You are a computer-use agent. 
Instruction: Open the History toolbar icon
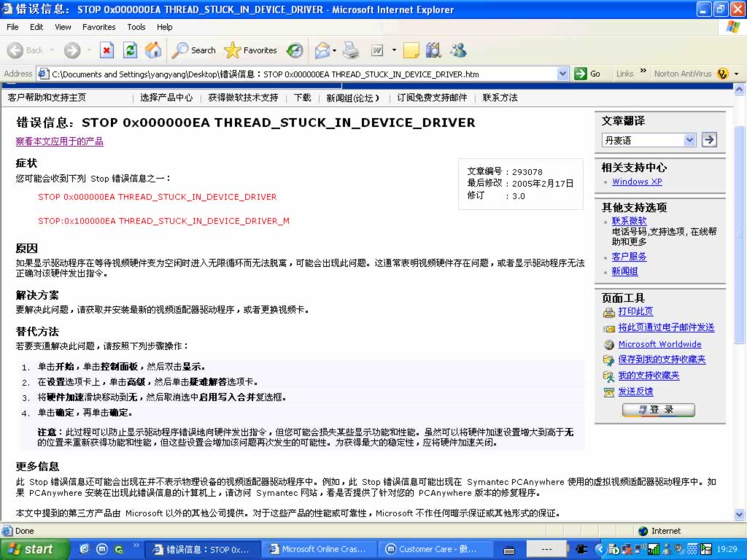(x=295, y=50)
